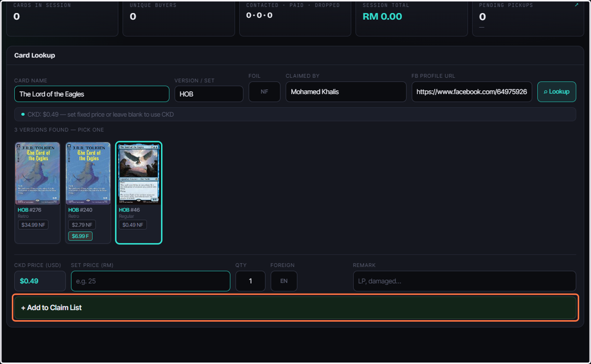Choose the $34.99 NF price
The height and width of the screenshot is (364, 591).
coord(33,225)
